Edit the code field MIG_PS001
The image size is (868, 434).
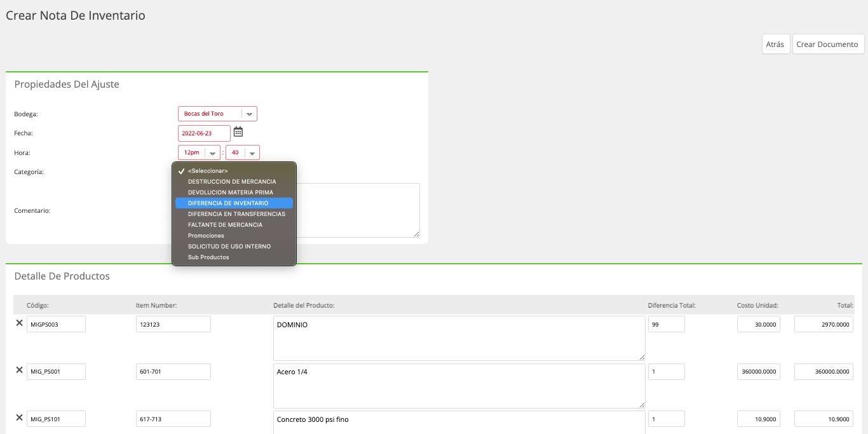point(56,371)
